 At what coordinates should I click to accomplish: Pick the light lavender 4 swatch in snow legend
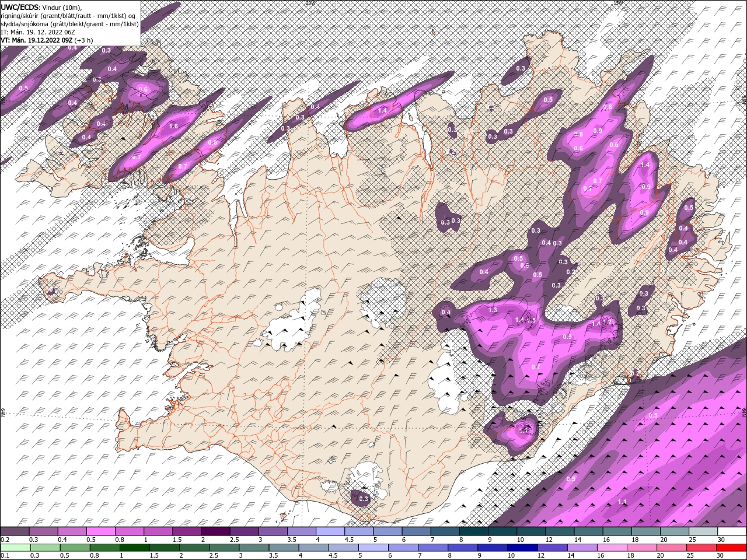pos(330,531)
